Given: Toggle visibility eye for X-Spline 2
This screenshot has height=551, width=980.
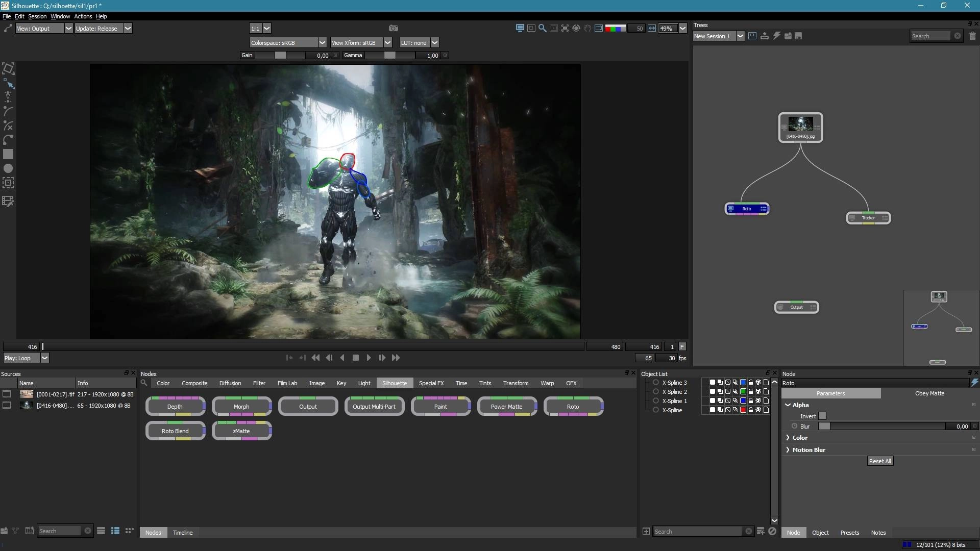Looking at the screenshot, I should point(758,392).
